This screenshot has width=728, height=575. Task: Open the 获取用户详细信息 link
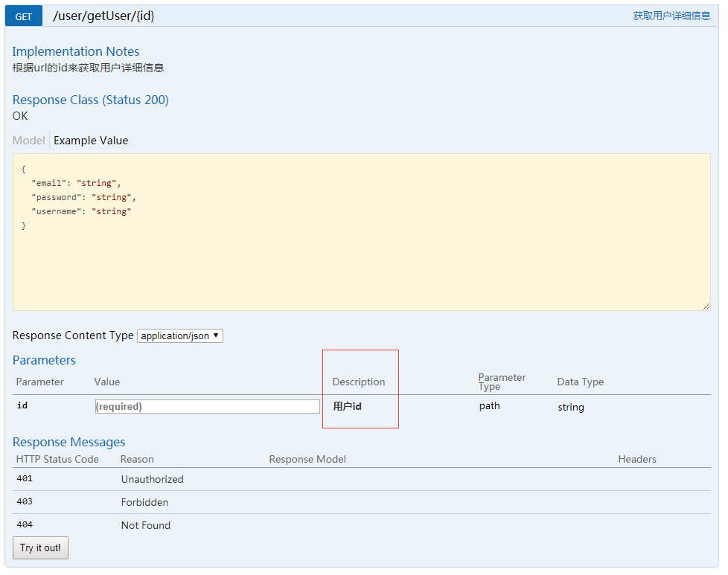674,15
